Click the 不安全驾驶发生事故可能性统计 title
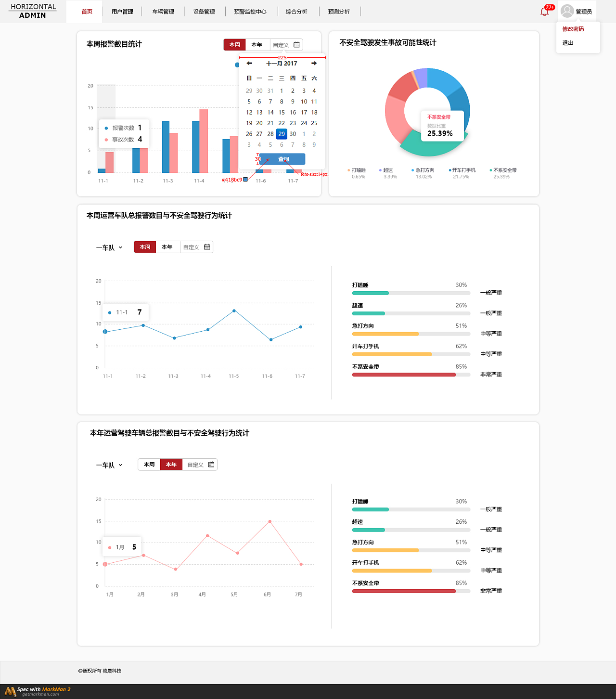The image size is (616, 699). (388, 43)
